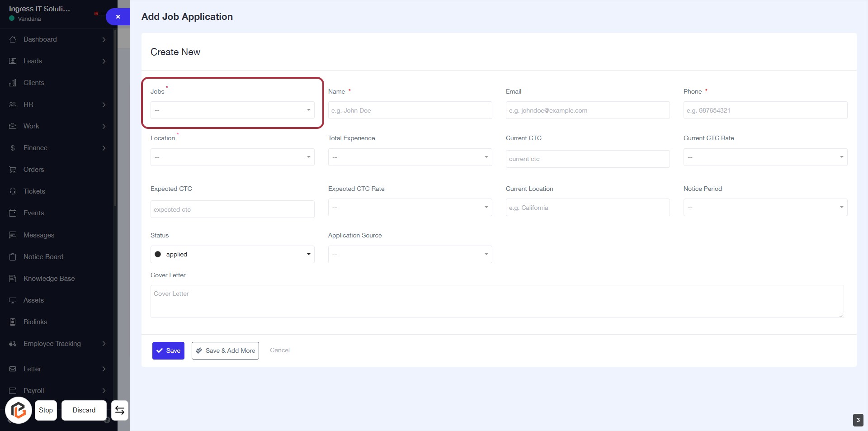Screen dimensions: 868x431
Task: Open the Jobs dropdown
Action: click(x=232, y=110)
